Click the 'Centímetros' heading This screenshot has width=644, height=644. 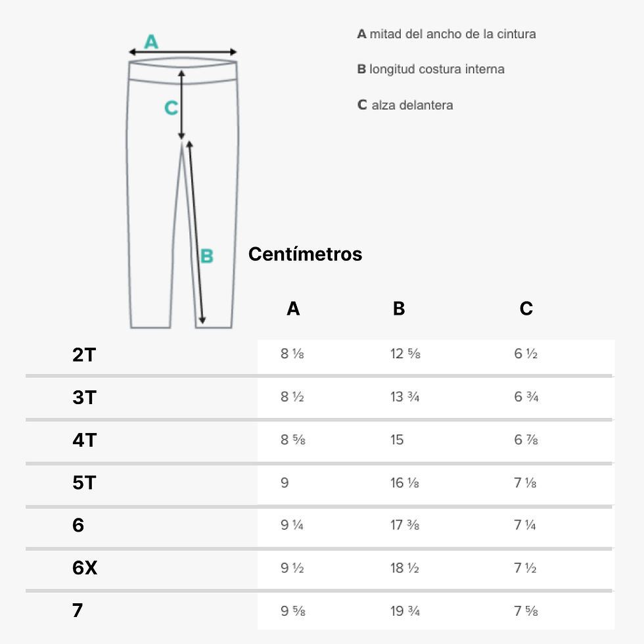tap(305, 254)
